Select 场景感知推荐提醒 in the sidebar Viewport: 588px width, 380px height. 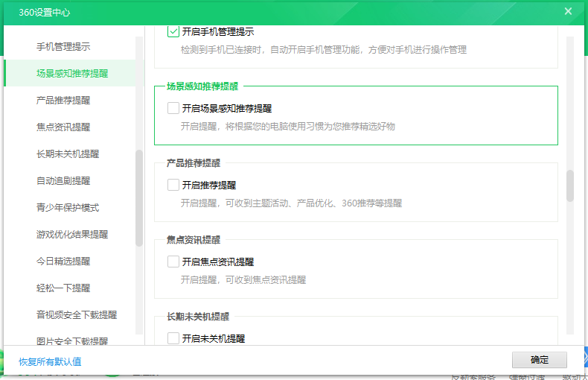point(72,73)
